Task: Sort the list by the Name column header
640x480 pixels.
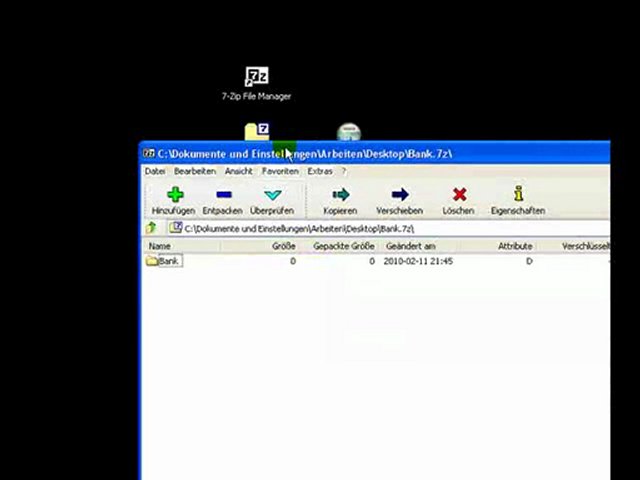Action: (160, 246)
